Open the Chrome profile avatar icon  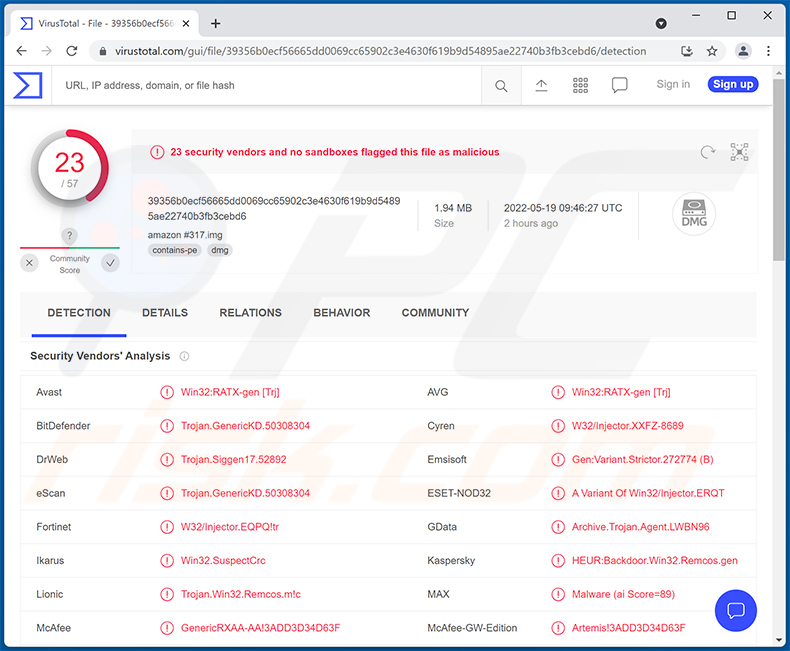tap(743, 51)
